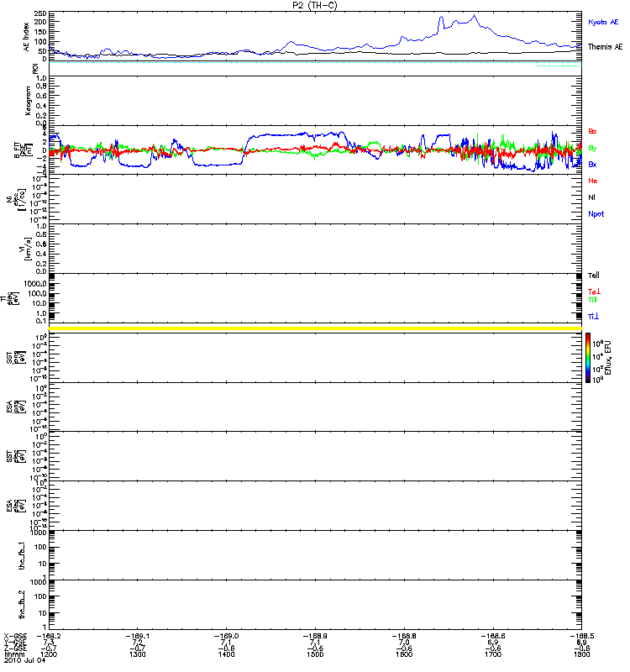Select the black "Tell" legend entry
This screenshot has width=630, height=672.
tap(594, 276)
